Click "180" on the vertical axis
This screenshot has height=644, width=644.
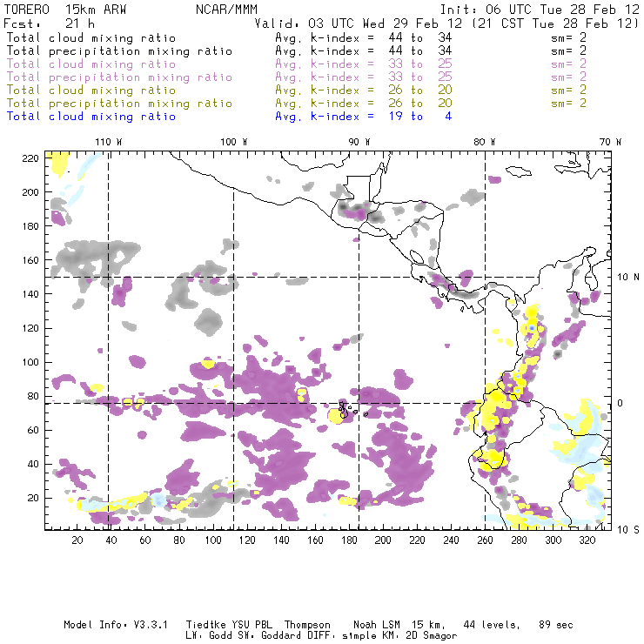[30, 226]
